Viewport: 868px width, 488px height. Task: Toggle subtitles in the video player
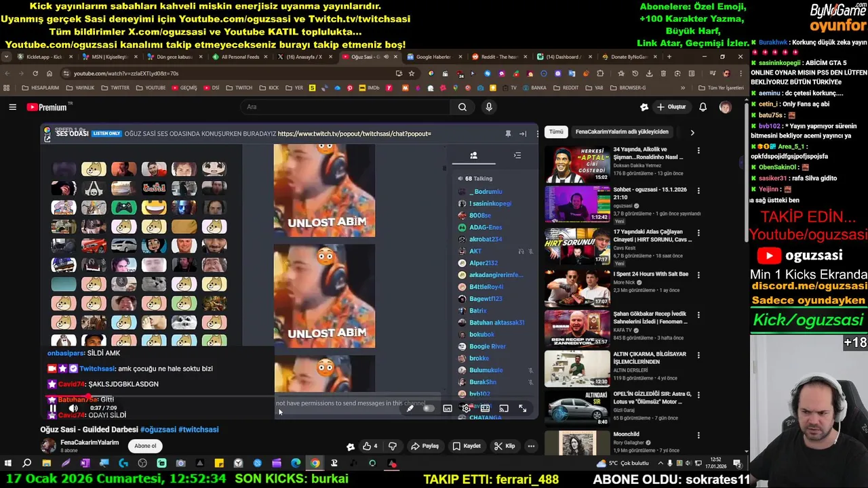pos(448,409)
